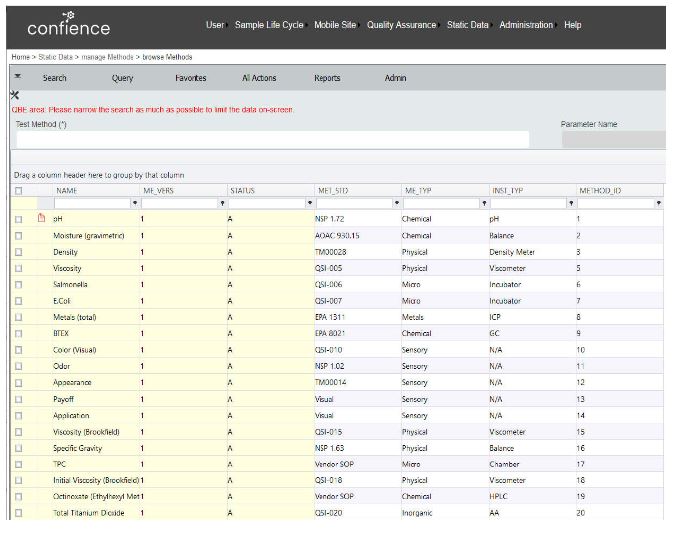Click the pin icon below the toolbar arrow

click(x=15, y=94)
